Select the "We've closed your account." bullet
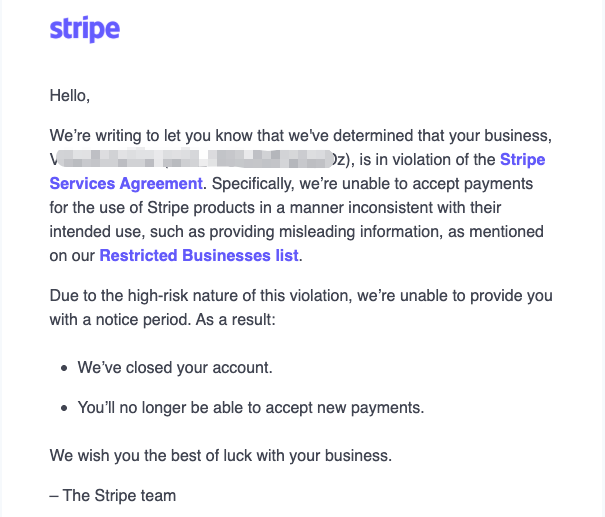 pyautogui.click(x=175, y=368)
